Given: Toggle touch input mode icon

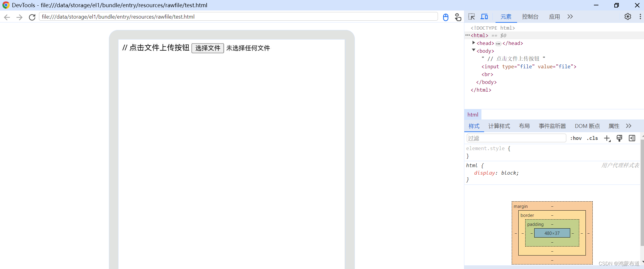Looking at the screenshot, I should (458, 17).
